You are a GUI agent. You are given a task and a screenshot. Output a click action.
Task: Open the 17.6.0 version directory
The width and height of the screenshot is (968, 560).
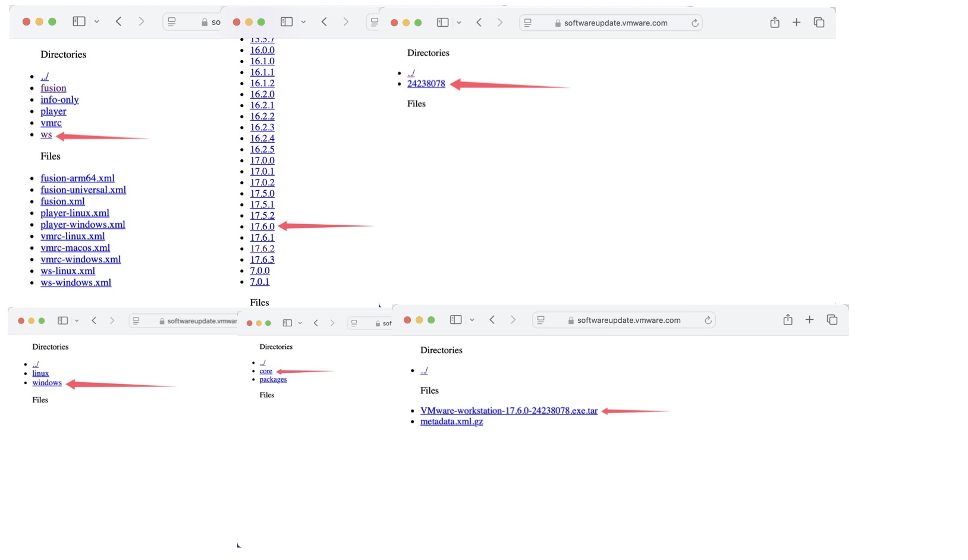tap(262, 226)
